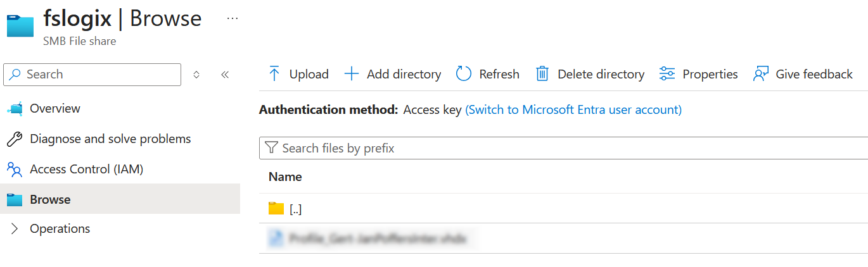Click the Diagnose and solve problems wrench icon
This screenshot has height=267, width=868.
[x=14, y=139]
